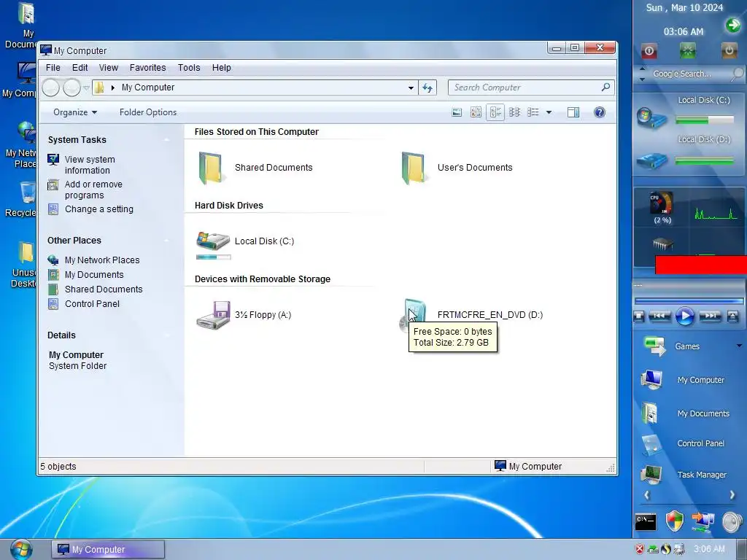Click Folder Options in the toolbar
Image resolution: width=747 pixels, height=560 pixels.
(148, 112)
